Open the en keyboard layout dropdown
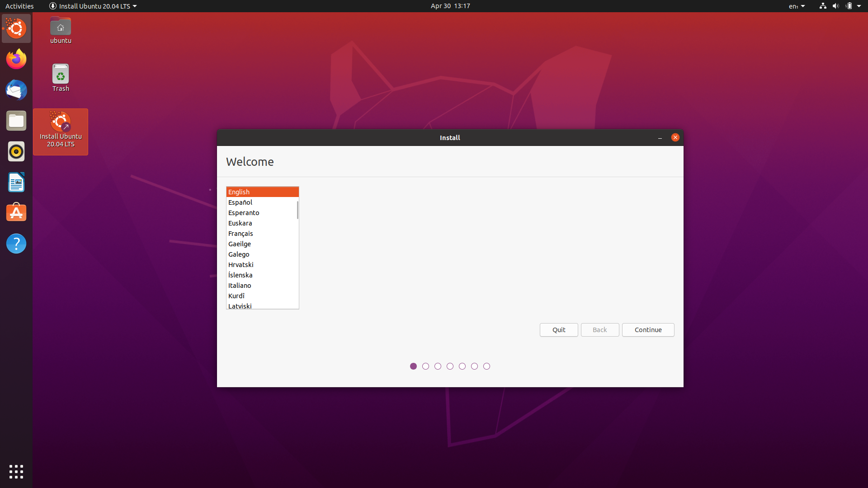The height and width of the screenshot is (488, 868). pos(797,6)
